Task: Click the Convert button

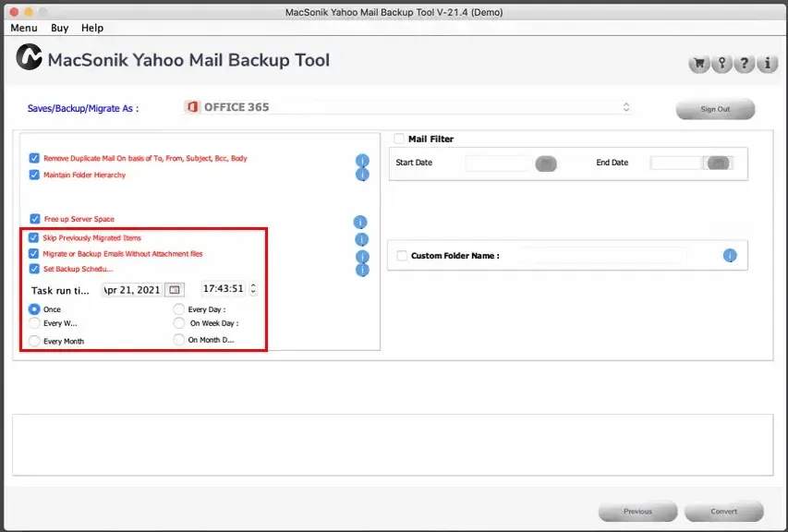Action: [x=723, y=511]
